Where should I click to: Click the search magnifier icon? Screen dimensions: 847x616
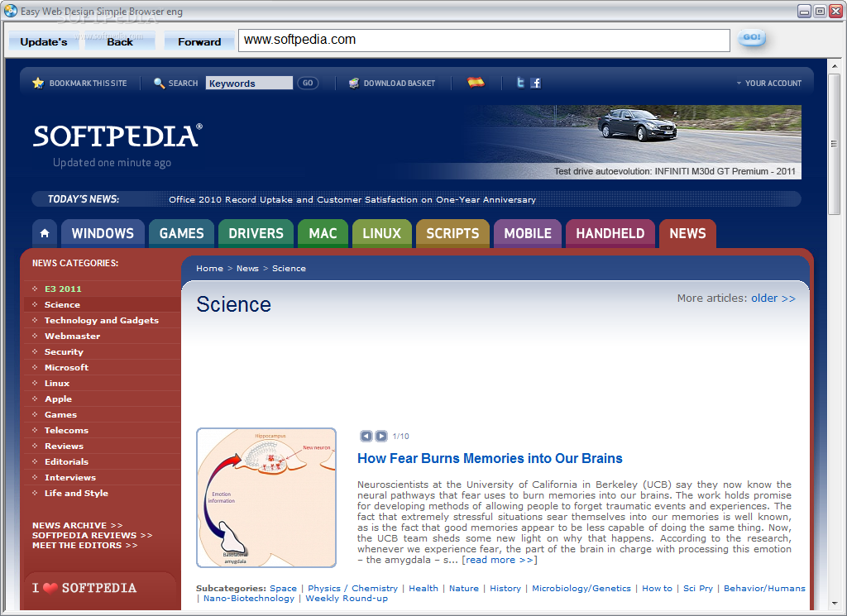(159, 84)
